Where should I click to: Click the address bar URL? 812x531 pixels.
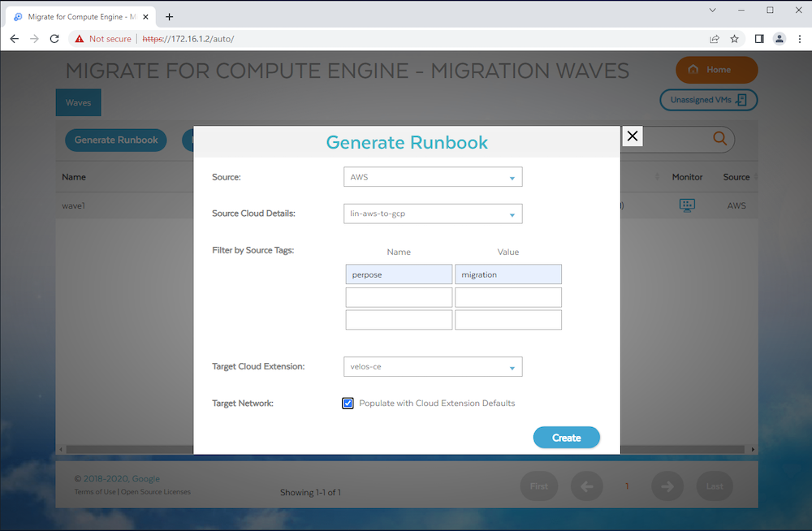pos(188,39)
